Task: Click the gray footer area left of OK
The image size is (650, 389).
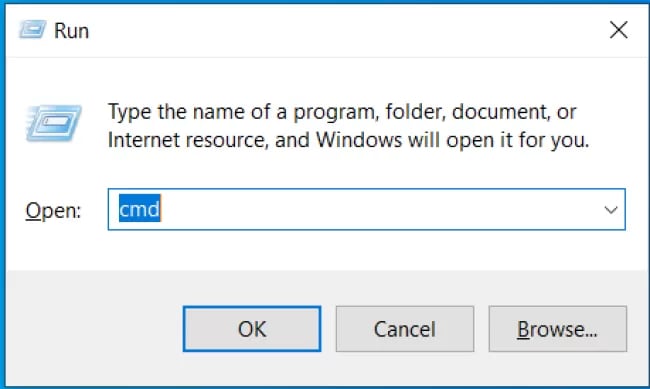Action: 94,329
